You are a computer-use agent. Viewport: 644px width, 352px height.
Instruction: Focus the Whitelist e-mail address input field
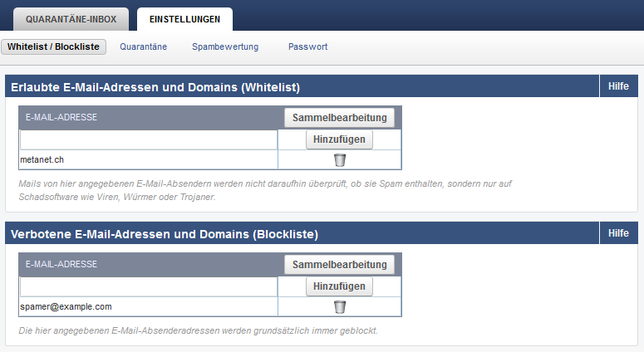pyautogui.click(x=148, y=139)
